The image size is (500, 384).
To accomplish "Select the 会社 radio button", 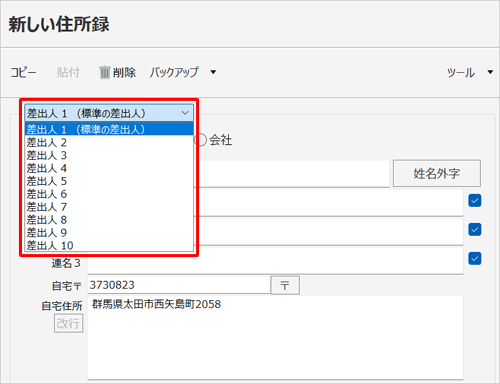I will (x=201, y=140).
